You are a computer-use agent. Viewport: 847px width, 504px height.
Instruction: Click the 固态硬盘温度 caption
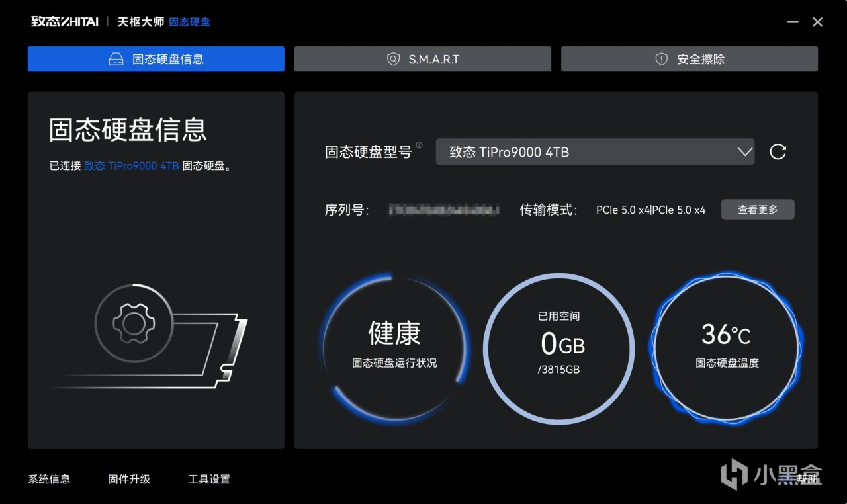point(727,363)
